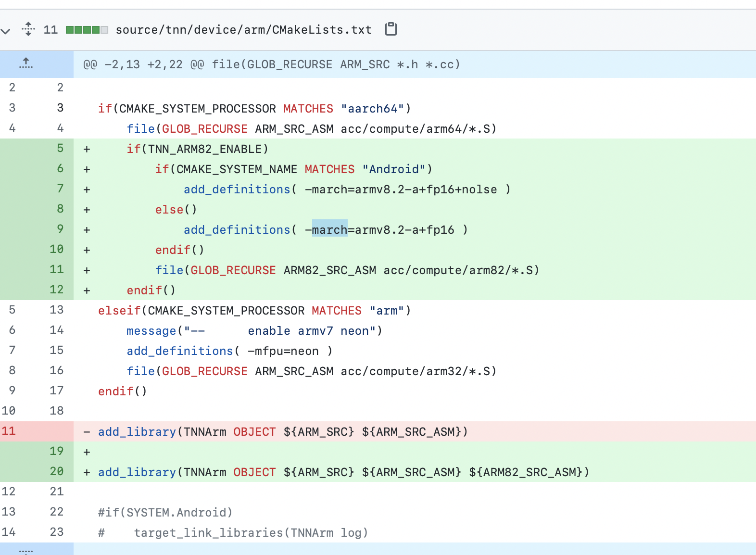Click the code line with acc/compute/arm64/*.S
This screenshot has height=555, width=756.
(x=312, y=129)
